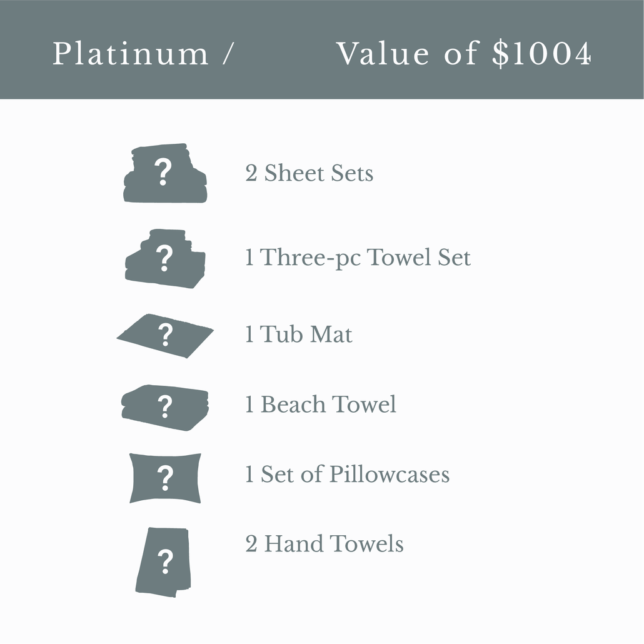Image resolution: width=644 pixels, height=644 pixels.
Task: Click the question mark on the sheet sets icon
Action: (x=164, y=172)
